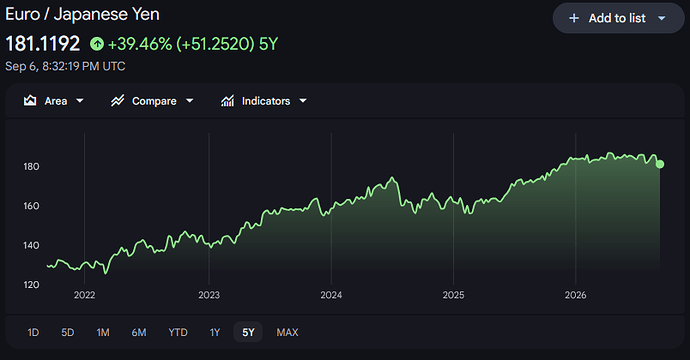Click the +39.46% (+51.2520) 5Y change text
Viewport: 690px width, 360px height.
click(193, 44)
